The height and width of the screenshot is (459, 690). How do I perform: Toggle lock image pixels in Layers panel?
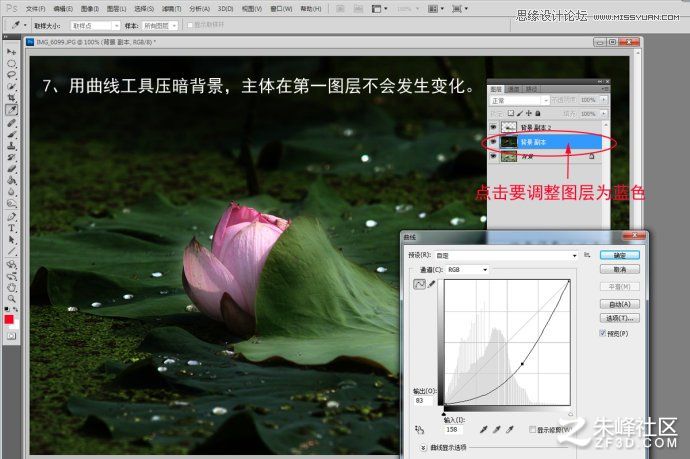(520, 114)
